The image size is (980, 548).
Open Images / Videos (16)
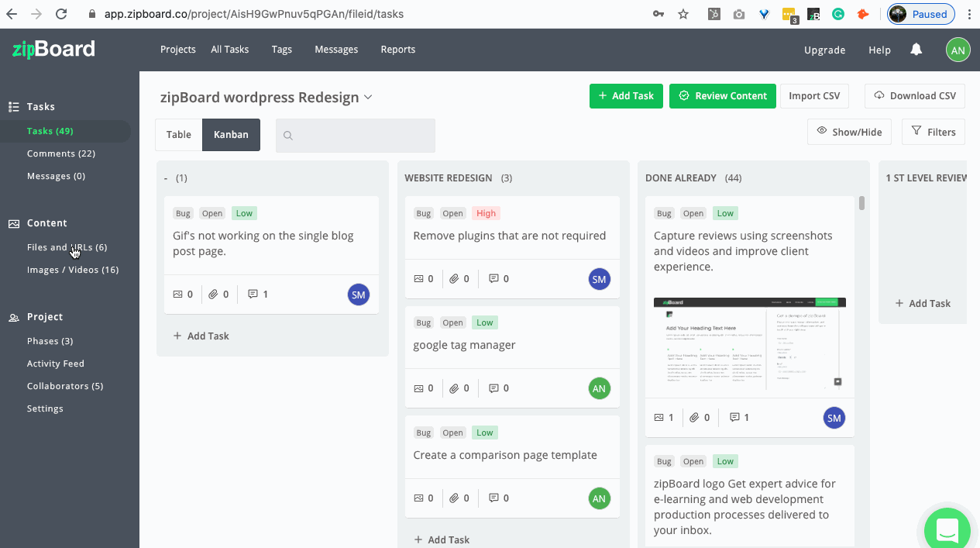[73, 270]
